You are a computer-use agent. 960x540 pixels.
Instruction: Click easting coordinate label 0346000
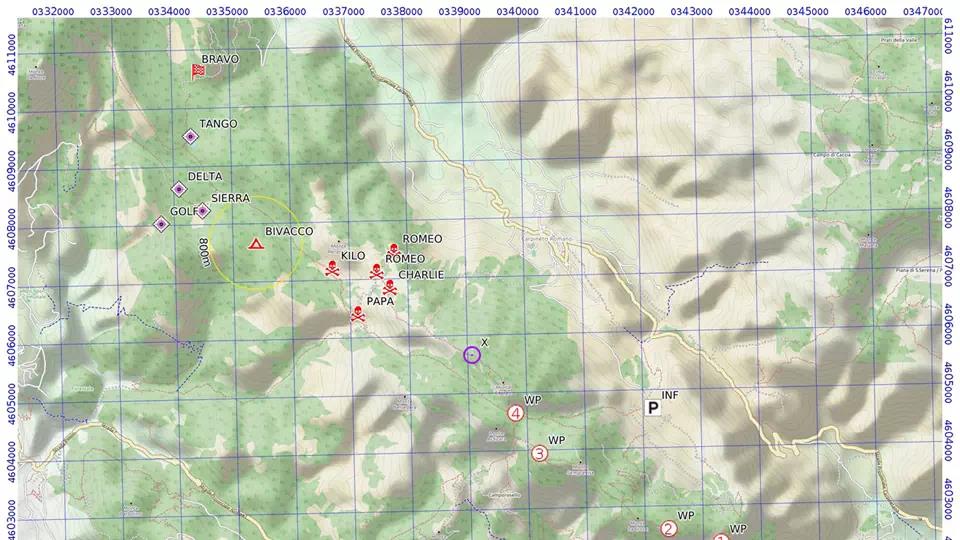[x=866, y=12]
